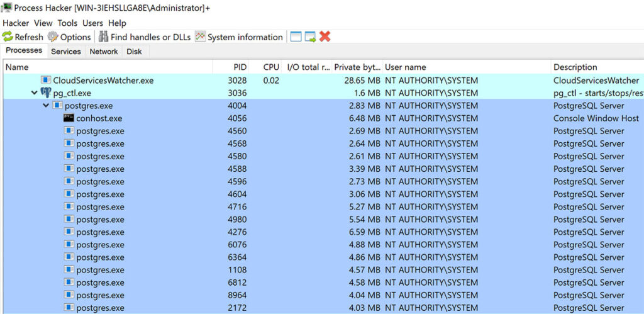Switch to the Services tab
Image resolution: width=644 pixels, height=314 pixels.
65,52
